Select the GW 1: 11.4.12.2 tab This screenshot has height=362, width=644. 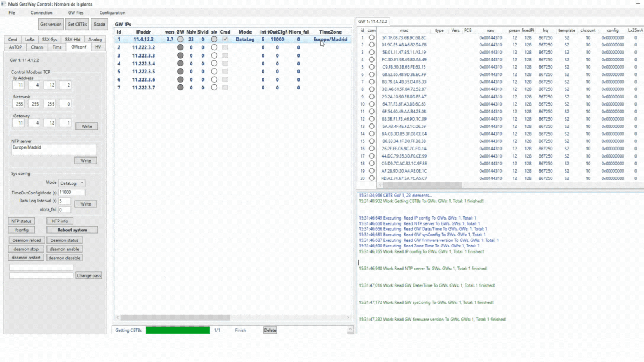pyautogui.click(x=372, y=21)
